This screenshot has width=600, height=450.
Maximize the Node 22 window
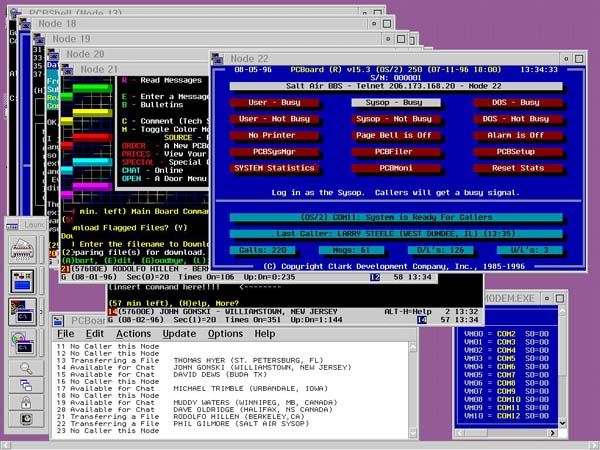[x=579, y=59]
